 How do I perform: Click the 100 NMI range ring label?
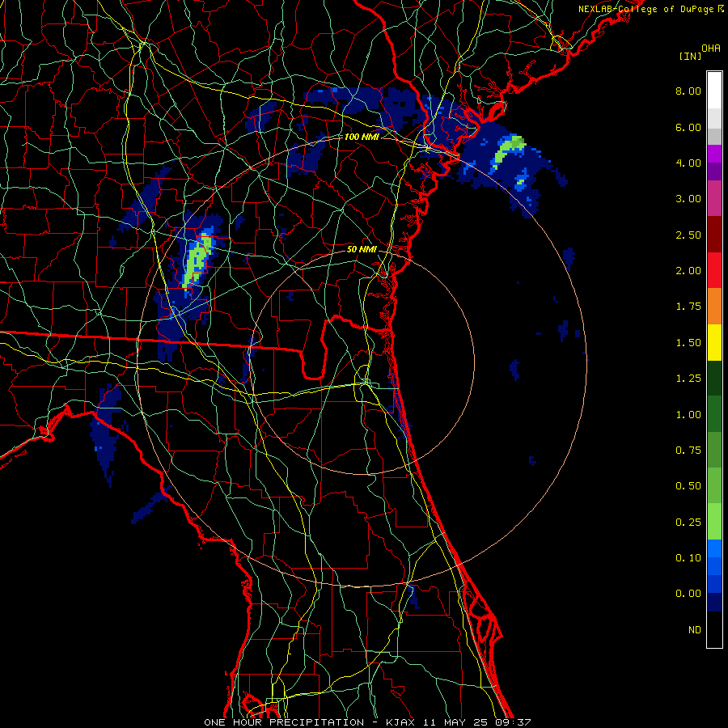coord(362,137)
